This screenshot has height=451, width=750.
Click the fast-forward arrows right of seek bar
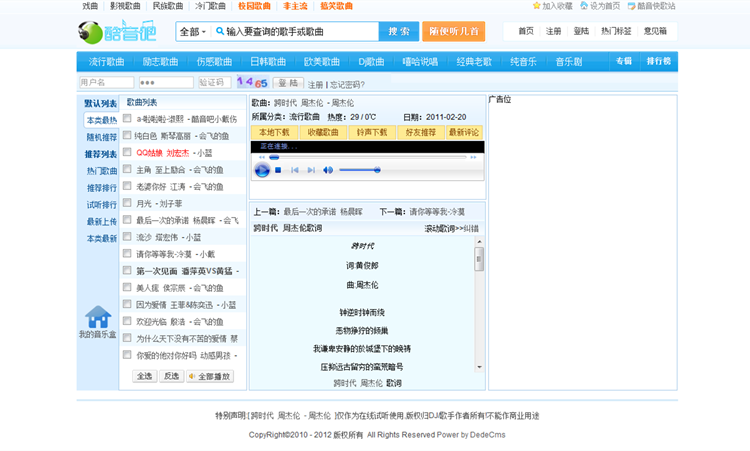[473, 157]
